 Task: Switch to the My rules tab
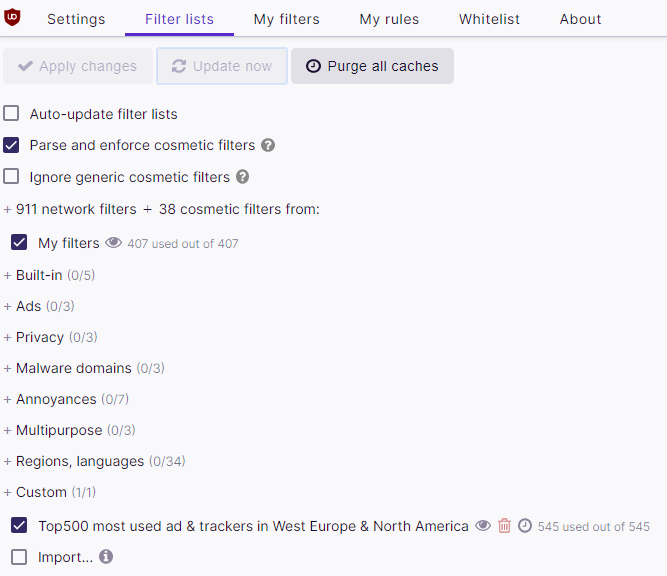[x=389, y=19]
